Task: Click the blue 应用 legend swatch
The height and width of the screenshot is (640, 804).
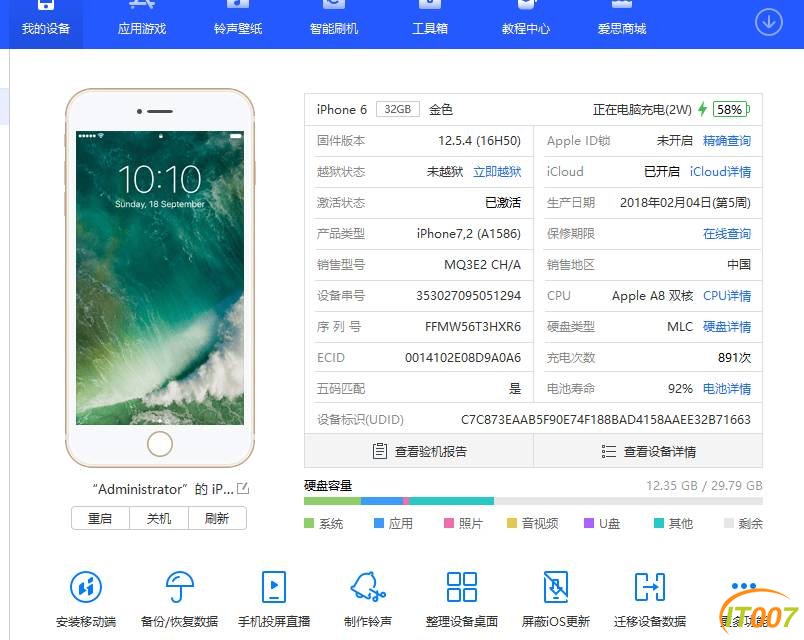Action: pyautogui.click(x=379, y=523)
